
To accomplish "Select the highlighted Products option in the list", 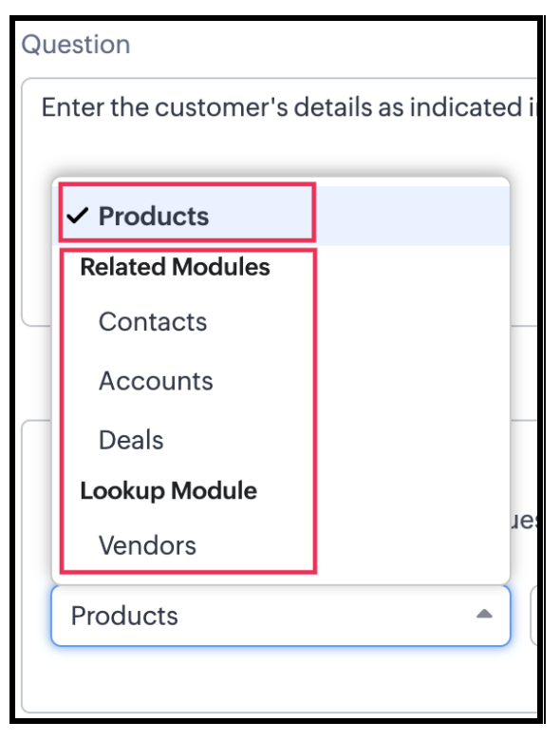I will (x=281, y=216).
